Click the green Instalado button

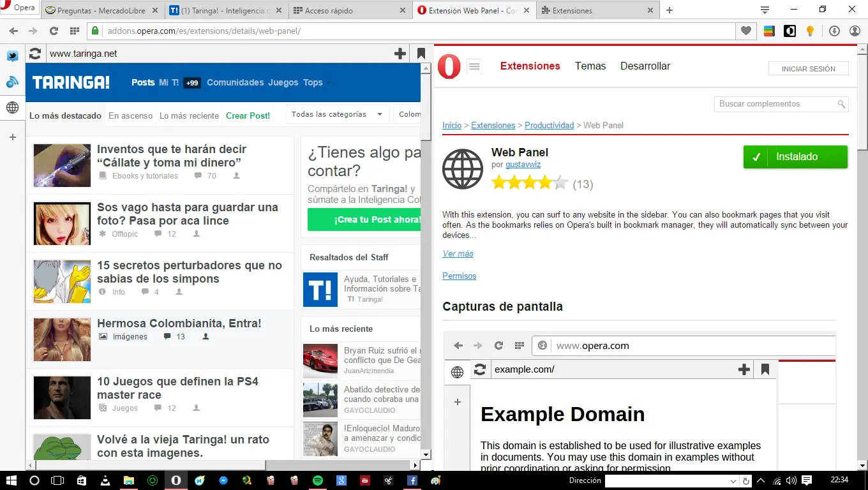point(795,157)
